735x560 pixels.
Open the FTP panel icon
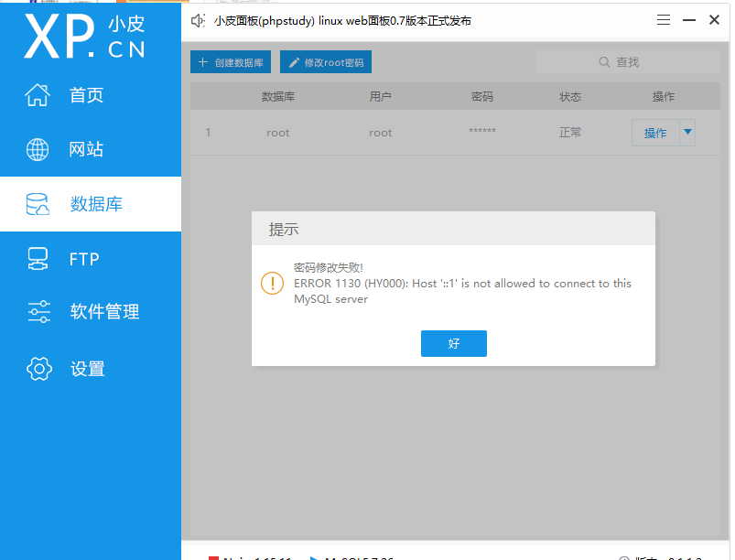38,259
